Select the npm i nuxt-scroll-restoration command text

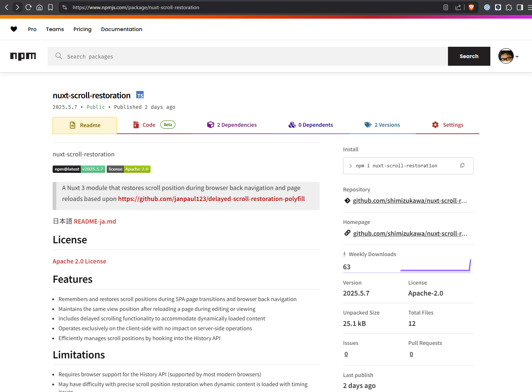[396, 166]
